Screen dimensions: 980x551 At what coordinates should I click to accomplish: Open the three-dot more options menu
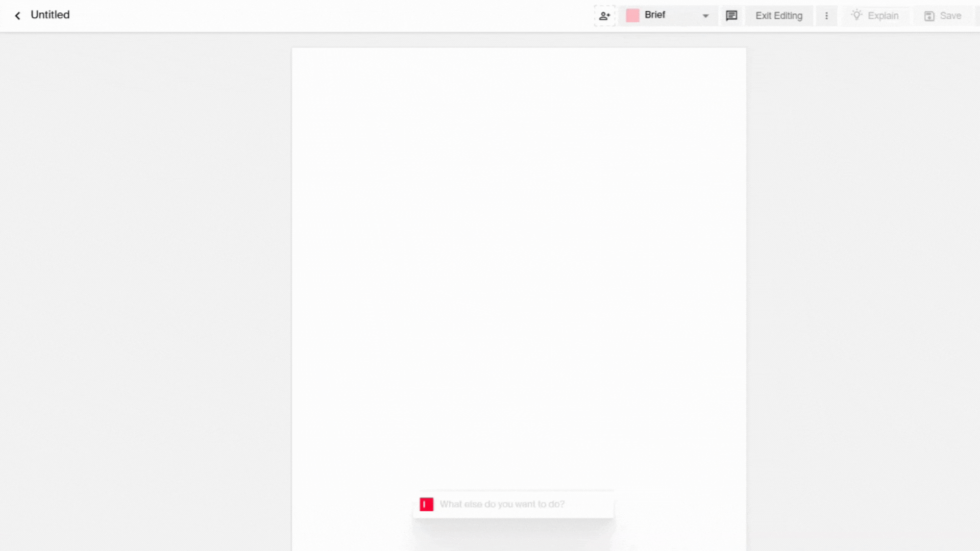click(x=826, y=16)
